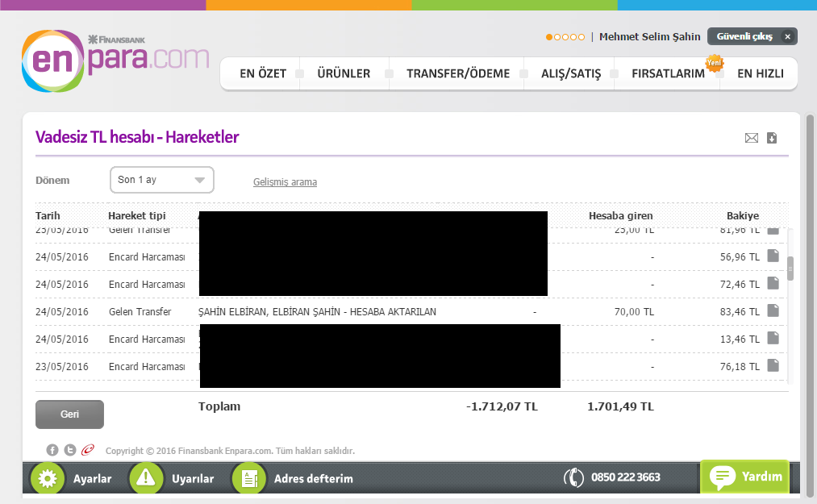Click the Gelişmiş arama link
This screenshot has height=504, width=817.
pos(285,182)
